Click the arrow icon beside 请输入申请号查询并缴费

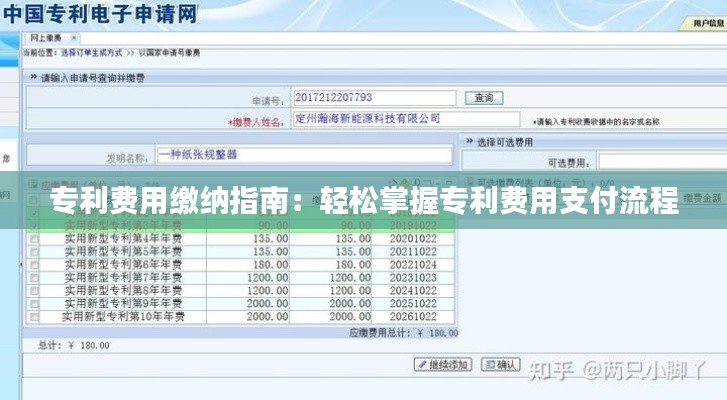[x=32, y=77]
